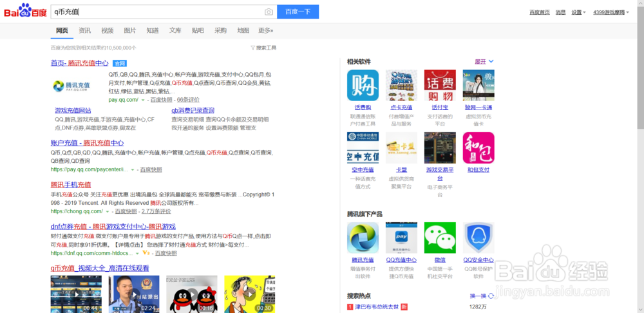Open the qb消费记录查询 sublink
Image resolution: width=644 pixels, height=313 pixels.
click(x=193, y=111)
